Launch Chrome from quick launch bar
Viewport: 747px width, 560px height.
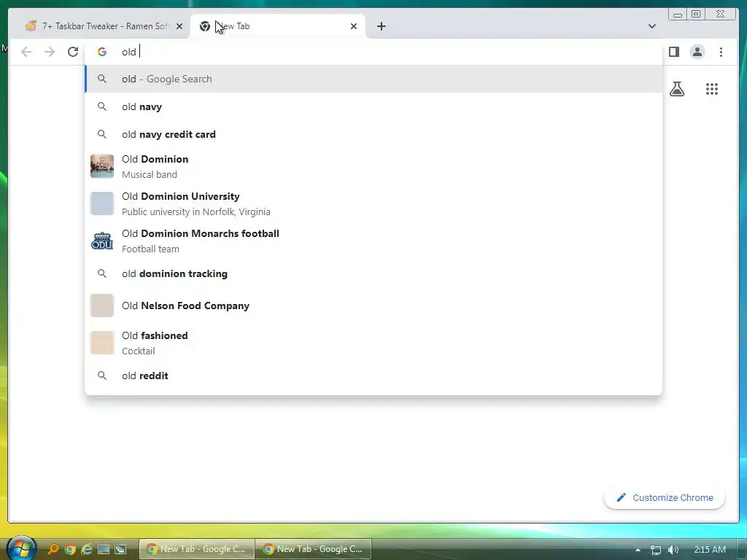[70, 550]
